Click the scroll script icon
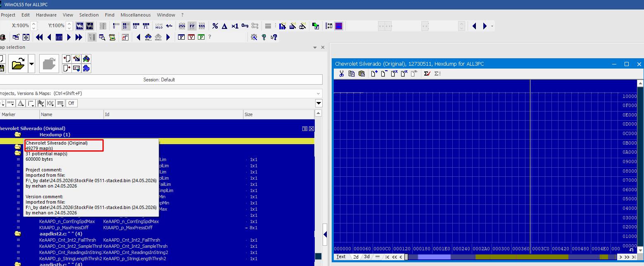644x266 pixels. coord(112,37)
